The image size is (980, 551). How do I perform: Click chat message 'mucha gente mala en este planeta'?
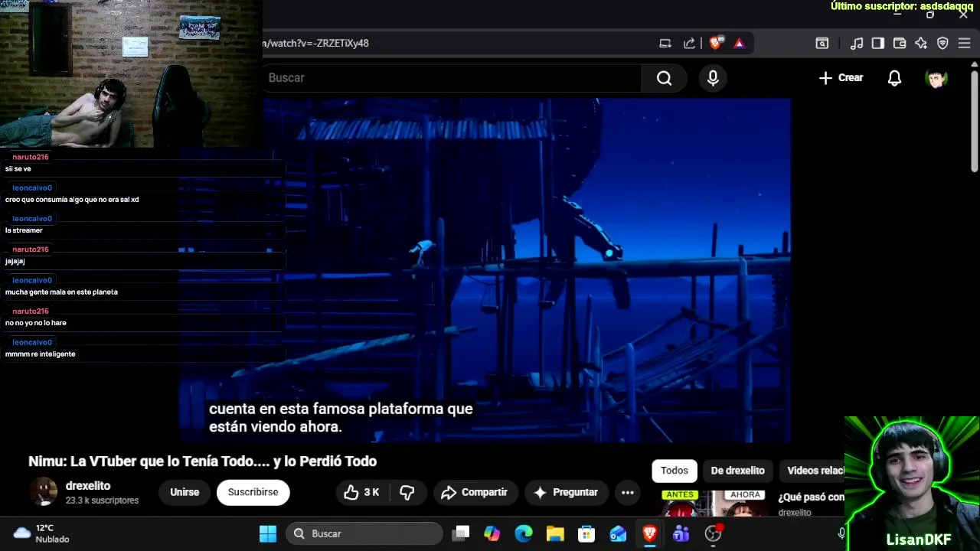pyautogui.click(x=61, y=292)
